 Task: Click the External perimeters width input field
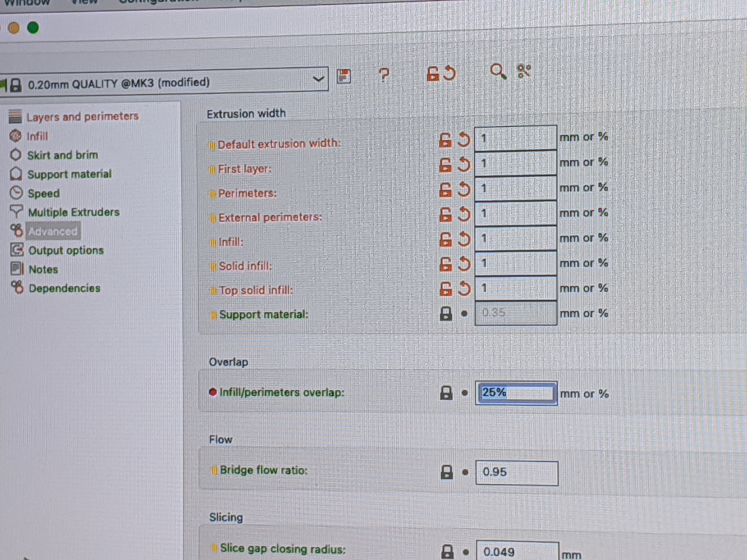tap(516, 213)
